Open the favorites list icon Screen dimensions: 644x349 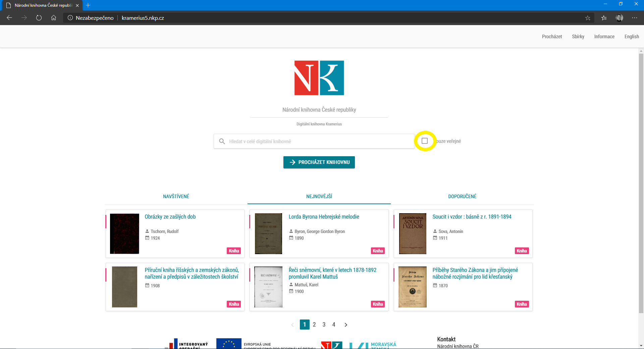(604, 18)
